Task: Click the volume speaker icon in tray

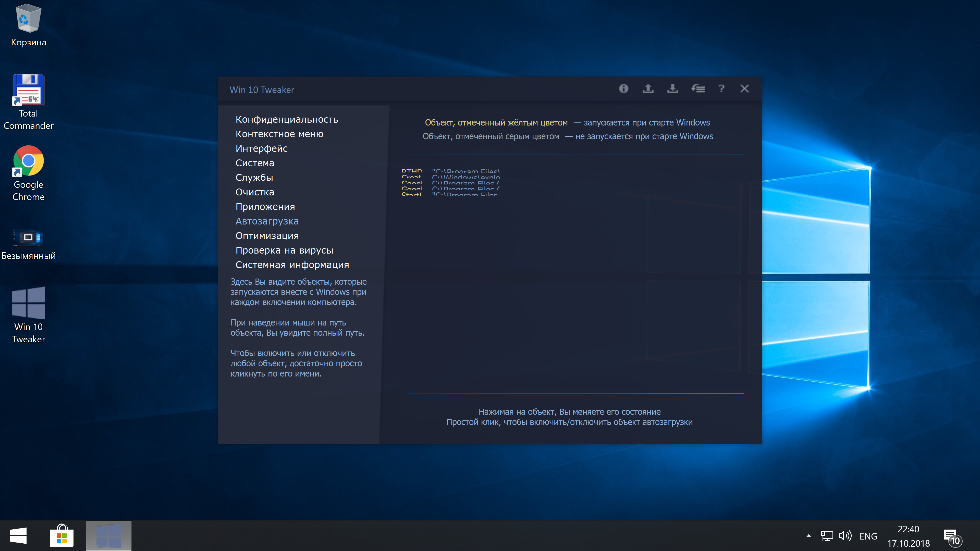Action: [844, 536]
